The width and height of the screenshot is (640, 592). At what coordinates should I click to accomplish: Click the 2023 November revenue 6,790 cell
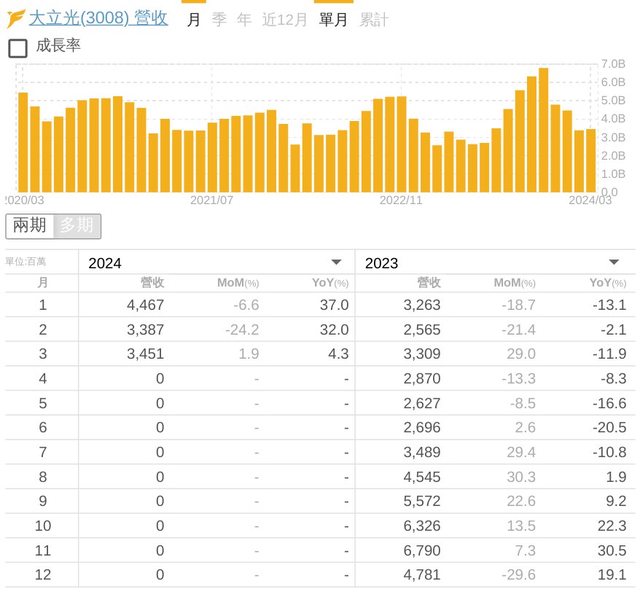coord(421,551)
